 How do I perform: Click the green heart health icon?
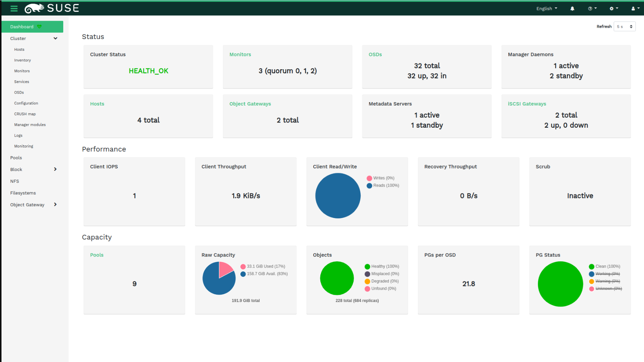tap(39, 27)
